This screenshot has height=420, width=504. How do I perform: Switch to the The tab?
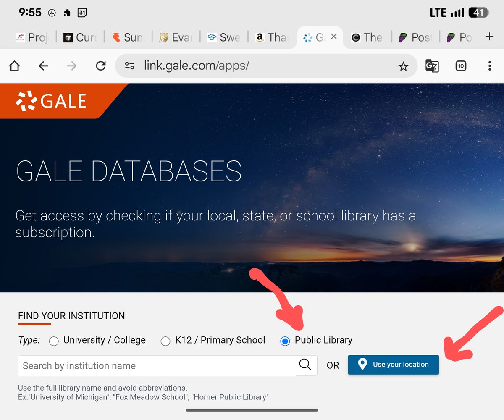tap(367, 37)
